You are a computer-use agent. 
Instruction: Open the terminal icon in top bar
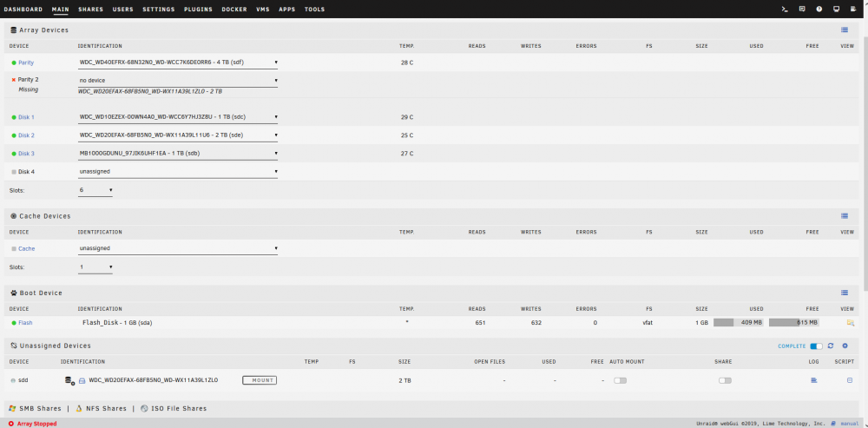click(785, 9)
